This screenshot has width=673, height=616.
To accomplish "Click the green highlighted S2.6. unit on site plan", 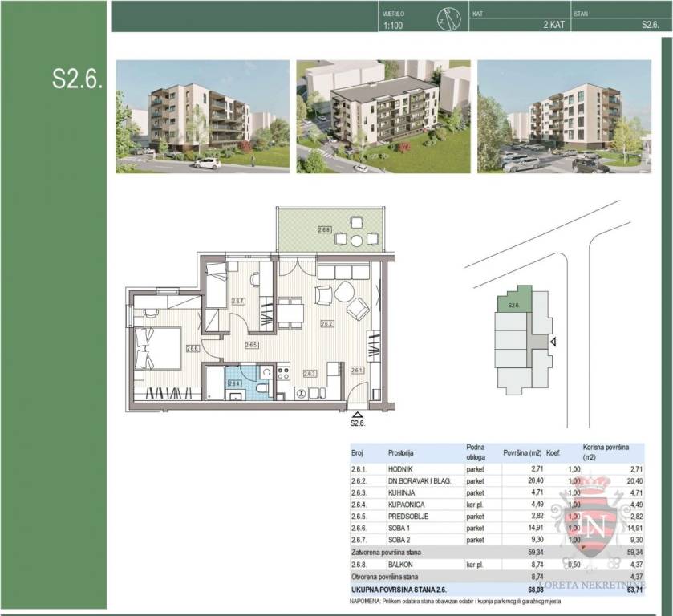I will tap(515, 302).
